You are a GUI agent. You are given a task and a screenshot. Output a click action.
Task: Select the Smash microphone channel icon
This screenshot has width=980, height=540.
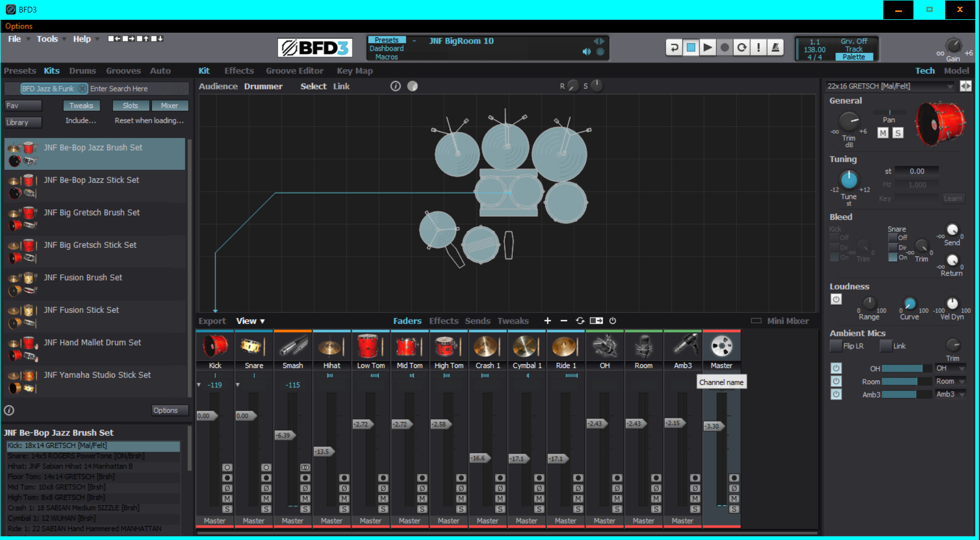[293, 346]
